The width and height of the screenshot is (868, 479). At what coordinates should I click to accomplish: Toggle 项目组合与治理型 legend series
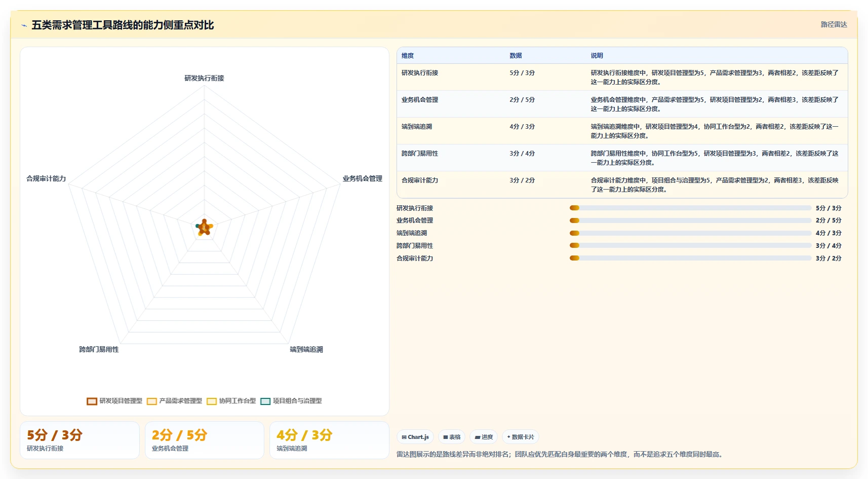(x=291, y=401)
